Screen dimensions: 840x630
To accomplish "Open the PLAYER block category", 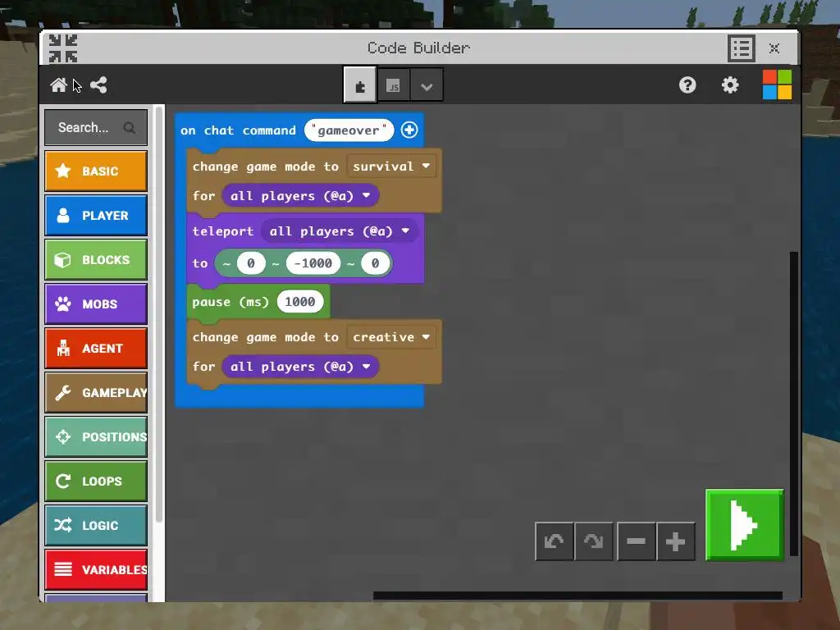I will (96, 216).
